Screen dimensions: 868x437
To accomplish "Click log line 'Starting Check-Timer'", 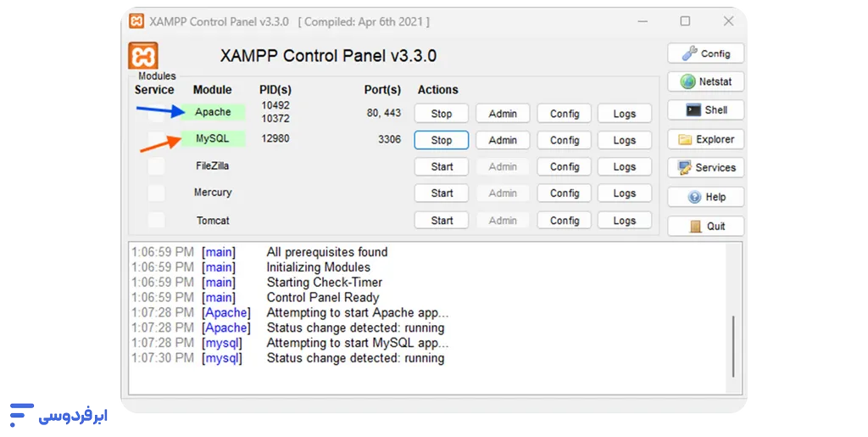I will point(325,283).
